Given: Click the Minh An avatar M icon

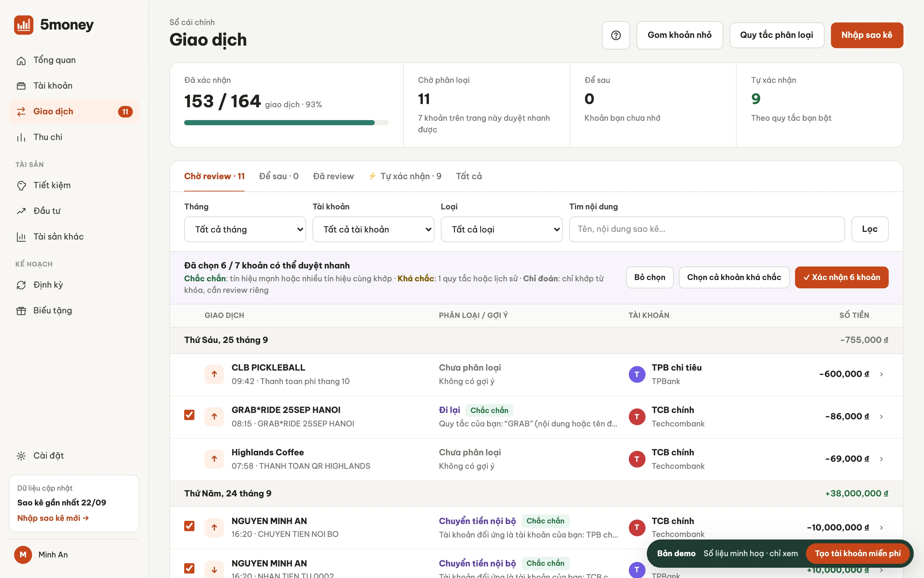Looking at the screenshot, I should (23, 555).
